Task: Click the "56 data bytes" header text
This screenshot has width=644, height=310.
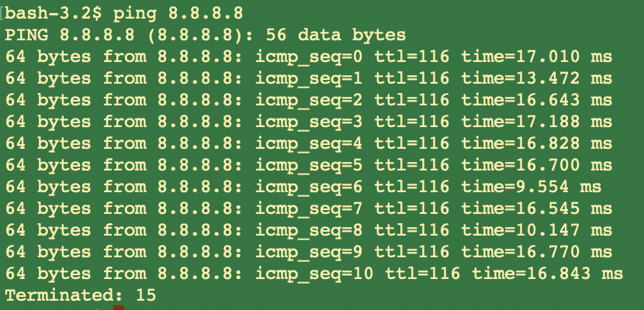Action: click(x=335, y=35)
